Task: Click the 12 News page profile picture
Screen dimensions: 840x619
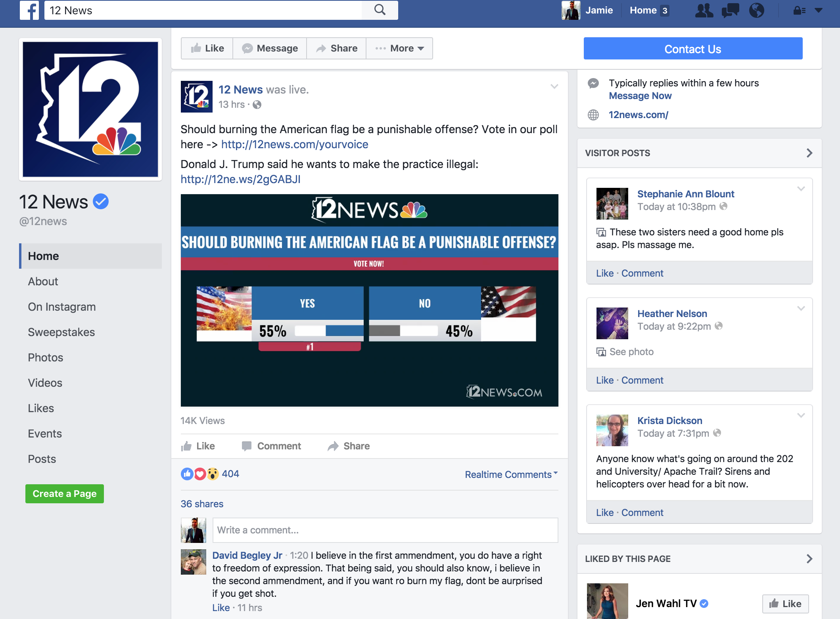Action: (90, 109)
